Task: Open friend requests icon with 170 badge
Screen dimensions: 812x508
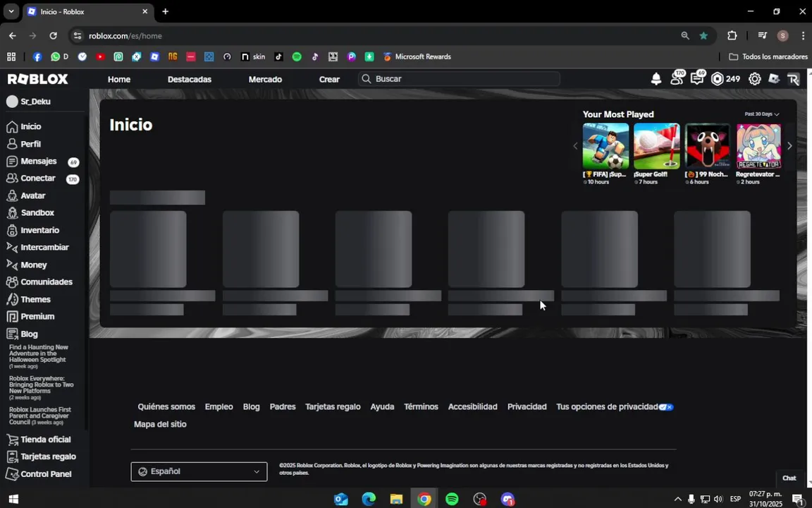Action: pos(677,78)
